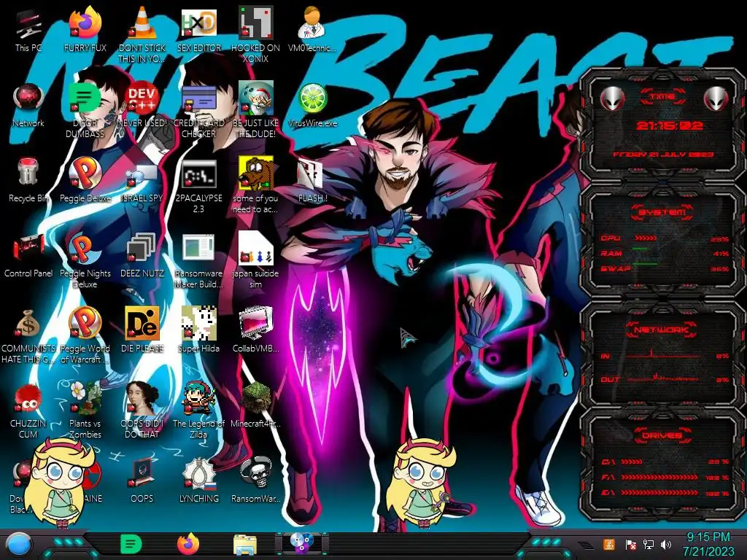Click the red 21:15:02 clock readout

[x=670, y=125]
